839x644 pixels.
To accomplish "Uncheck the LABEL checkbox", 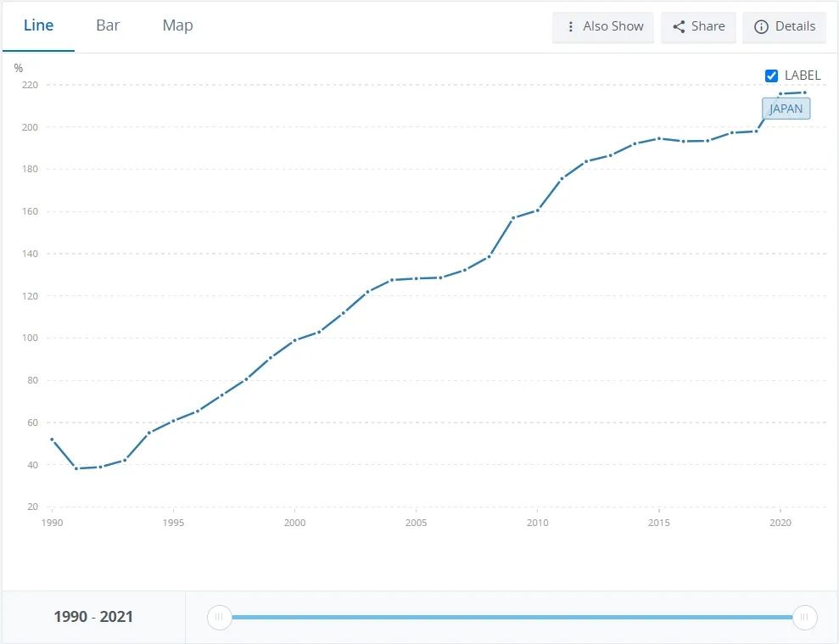I will [771, 76].
